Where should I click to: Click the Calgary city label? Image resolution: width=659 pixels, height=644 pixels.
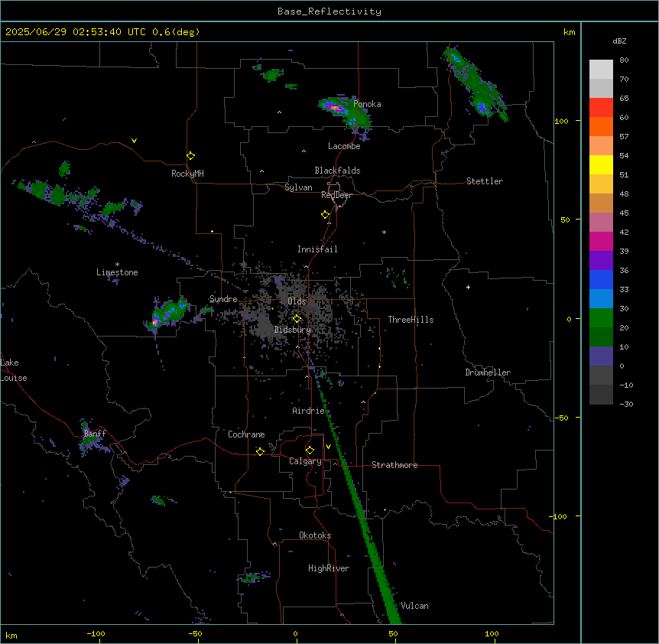(305, 461)
